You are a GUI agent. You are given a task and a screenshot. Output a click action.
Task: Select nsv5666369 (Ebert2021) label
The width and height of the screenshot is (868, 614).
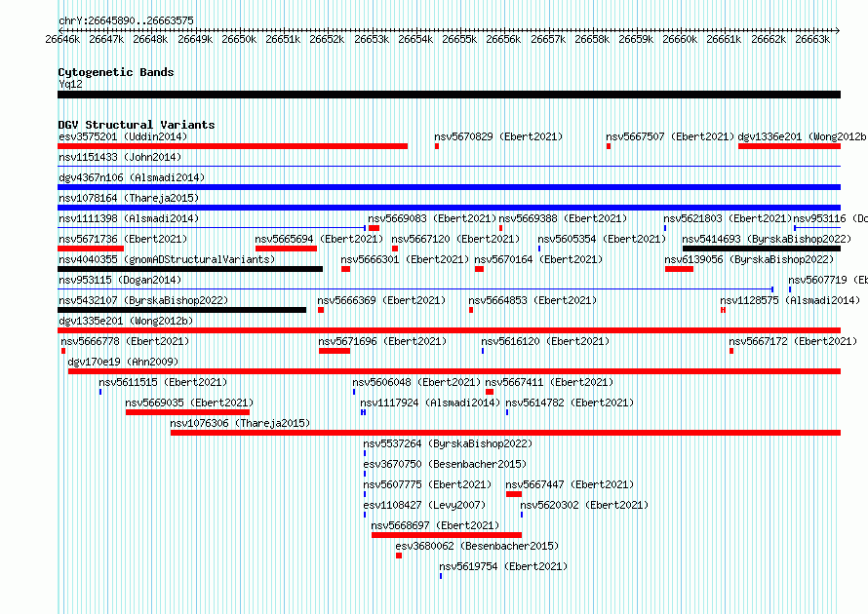click(x=381, y=300)
